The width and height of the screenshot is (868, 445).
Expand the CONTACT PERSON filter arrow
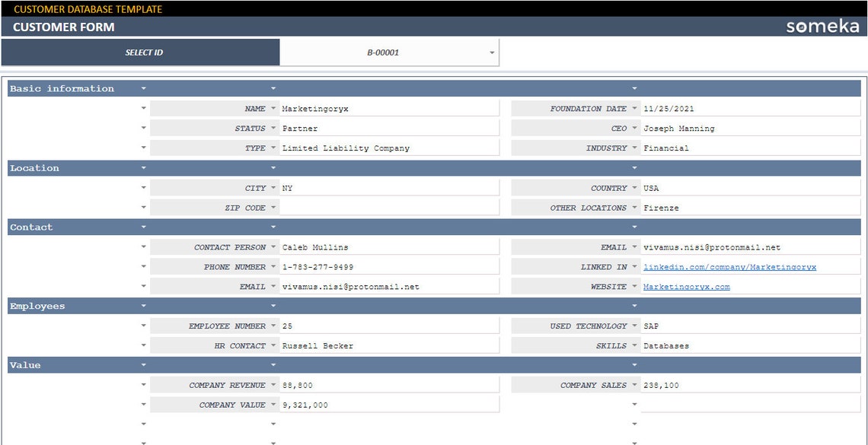point(273,246)
